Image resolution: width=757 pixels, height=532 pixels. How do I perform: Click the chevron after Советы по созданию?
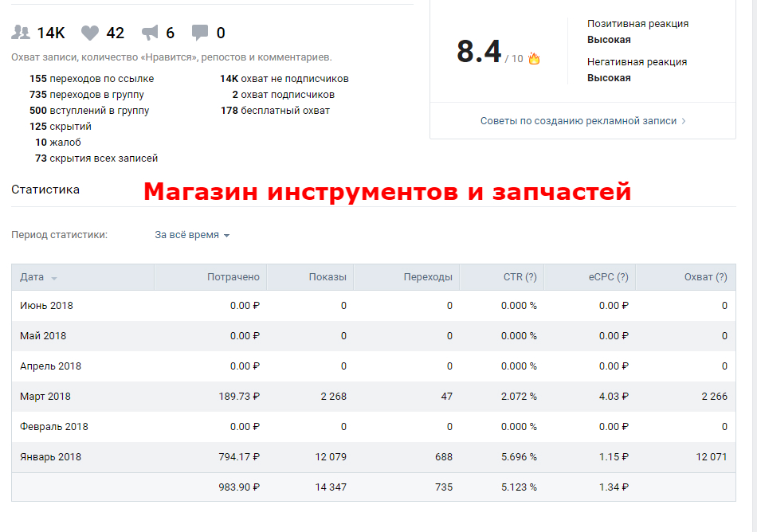(684, 121)
